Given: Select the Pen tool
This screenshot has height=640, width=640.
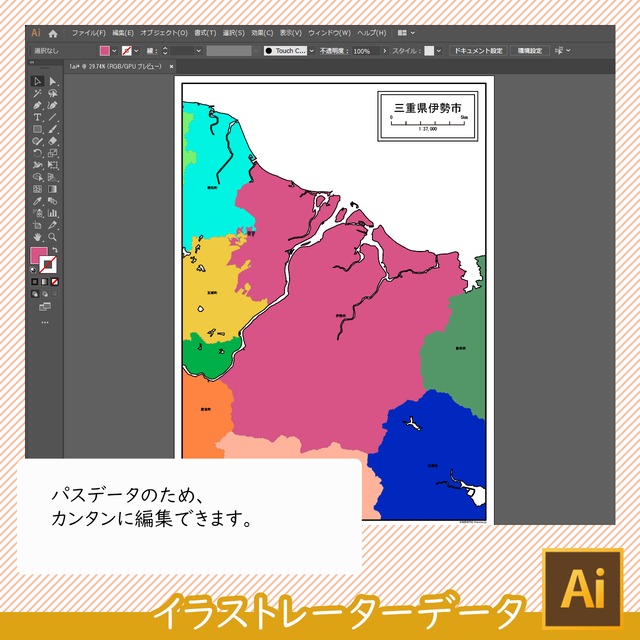Looking at the screenshot, I should 37,105.
